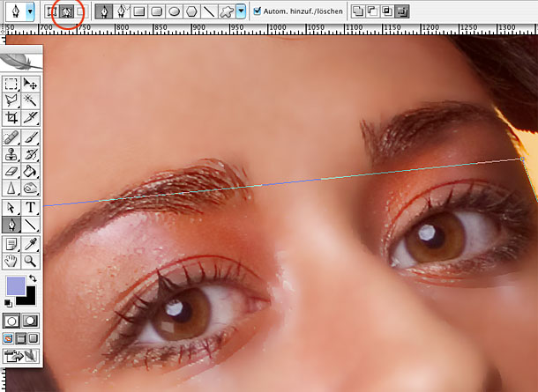Select the Rectangular Marquee tool
538x392 pixels.
[11, 85]
